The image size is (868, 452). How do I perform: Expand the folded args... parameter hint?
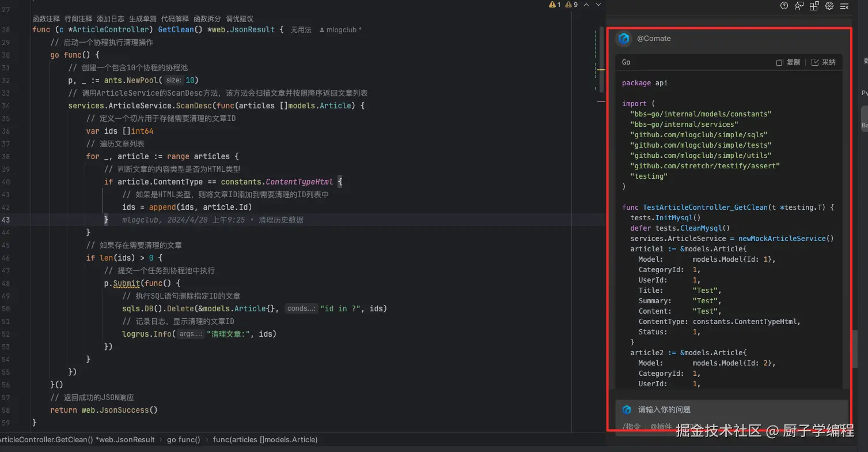[x=191, y=334]
